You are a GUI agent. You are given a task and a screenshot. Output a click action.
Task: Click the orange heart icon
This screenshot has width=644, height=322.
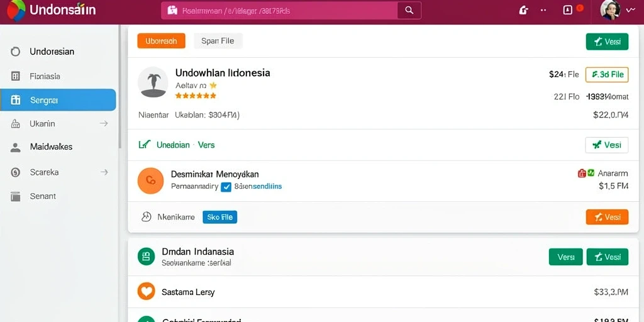(146, 291)
